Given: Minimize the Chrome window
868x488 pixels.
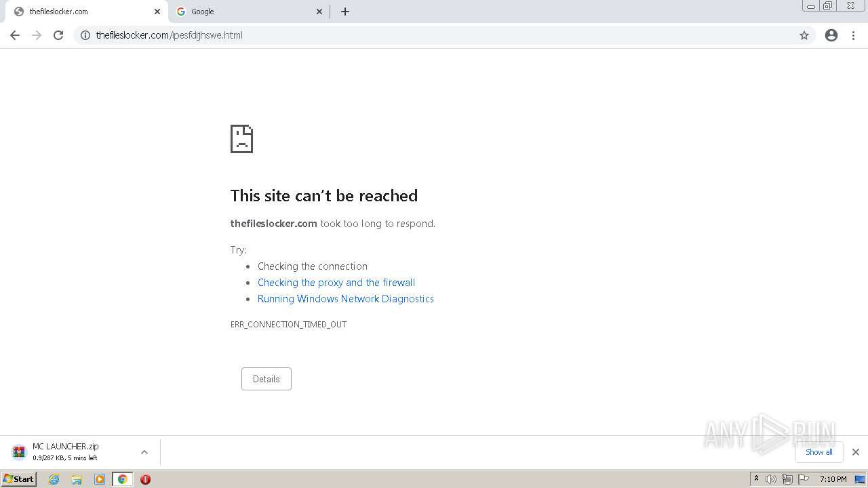Looking at the screenshot, I should point(811,6).
